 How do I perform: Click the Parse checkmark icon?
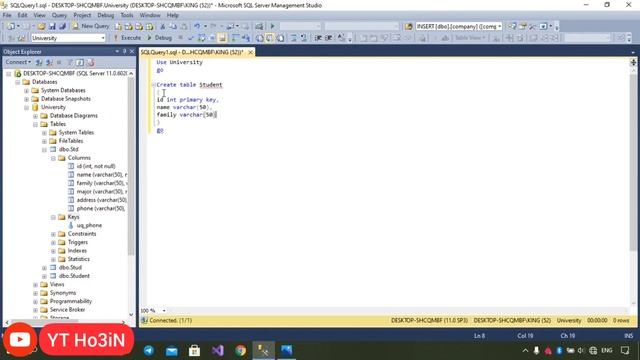tap(191, 38)
